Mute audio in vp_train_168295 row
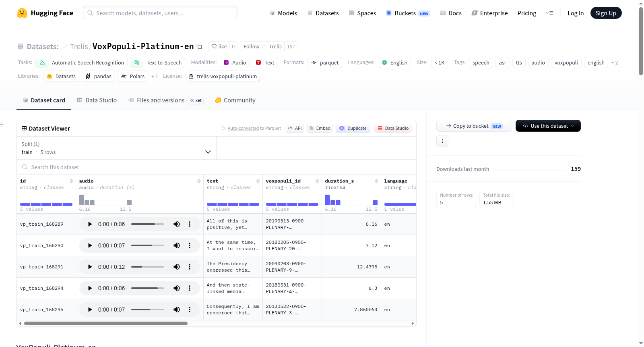Image resolution: width=644 pixels, height=347 pixels. (177, 310)
